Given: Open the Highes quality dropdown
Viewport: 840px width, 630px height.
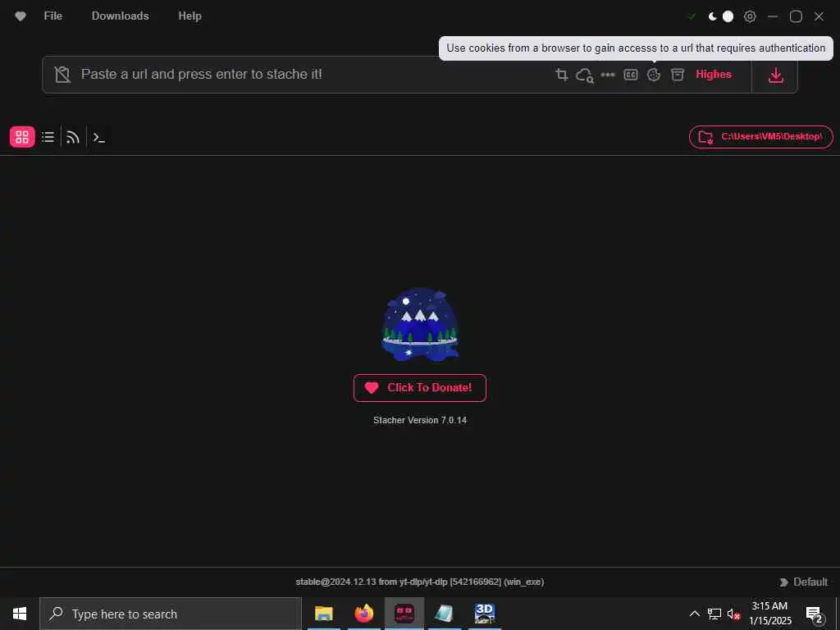Looking at the screenshot, I should pyautogui.click(x=714, y=75).
